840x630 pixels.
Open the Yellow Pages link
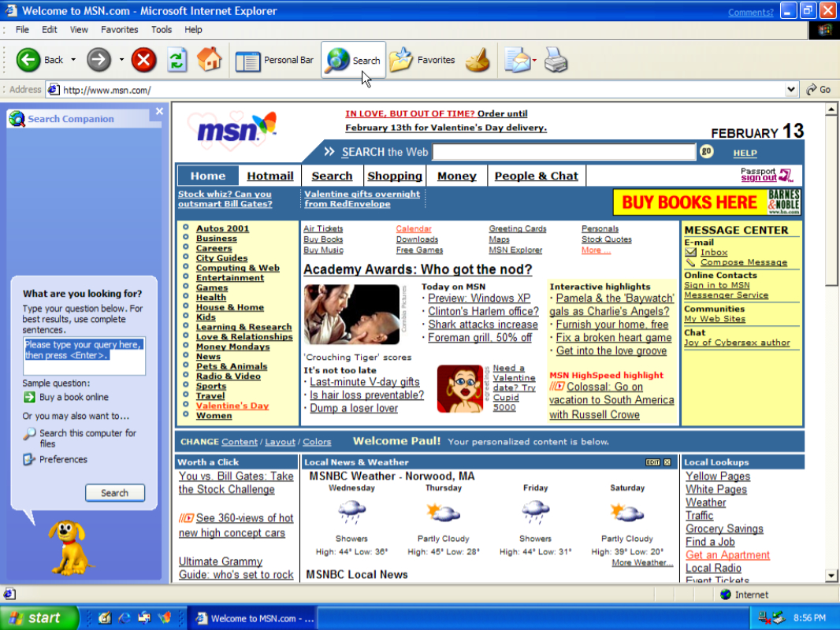717,476
